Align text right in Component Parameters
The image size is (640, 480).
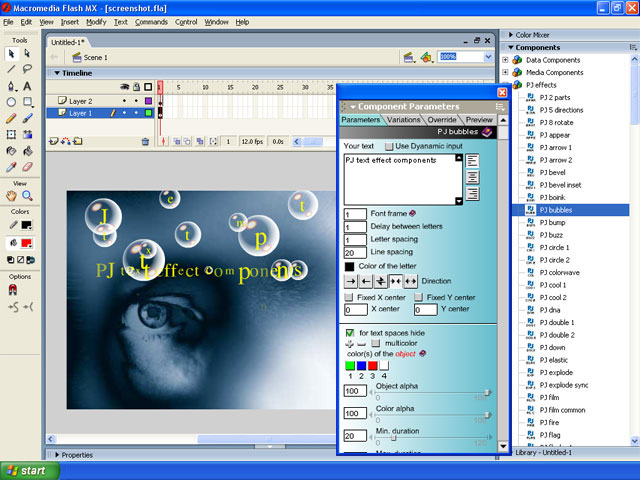(473, 194)
